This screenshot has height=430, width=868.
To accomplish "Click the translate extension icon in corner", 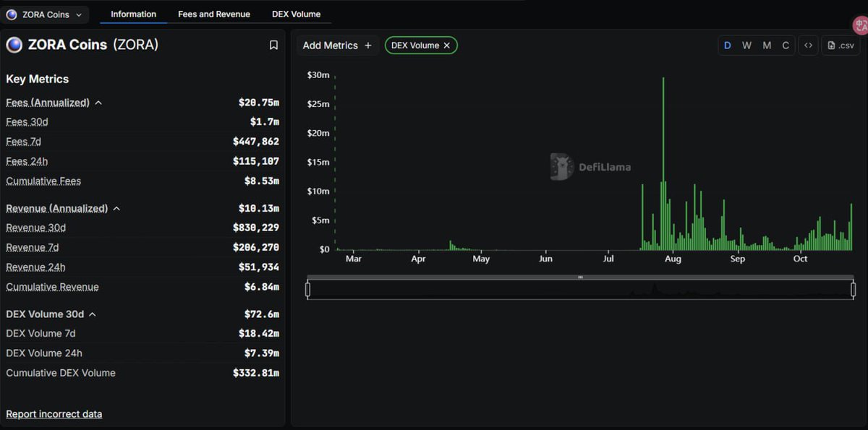I will (x=861, y=25).
